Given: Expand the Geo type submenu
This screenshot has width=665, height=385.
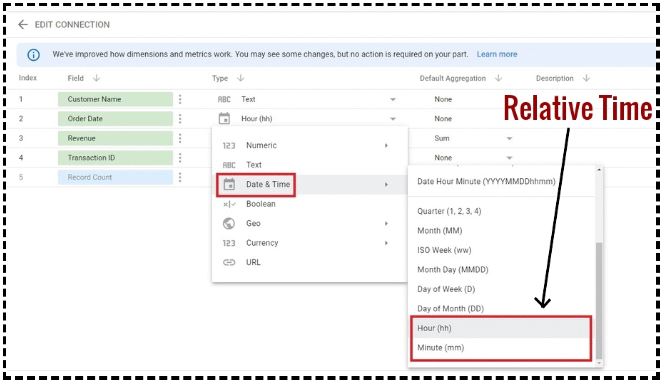Looking at the screenshot, I should pyautogui.click(x=310, y=223).
